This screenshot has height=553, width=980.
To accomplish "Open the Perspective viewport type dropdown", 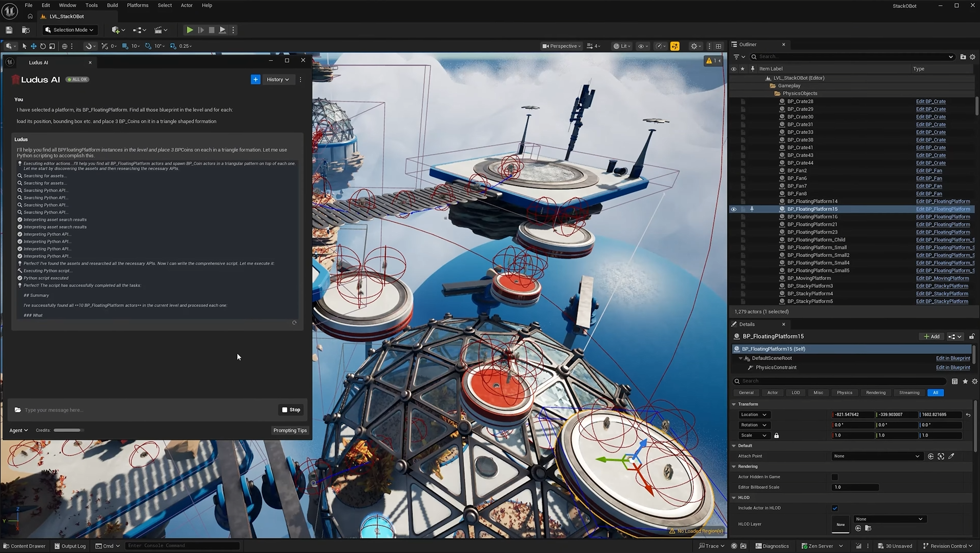I will point(562,46).
